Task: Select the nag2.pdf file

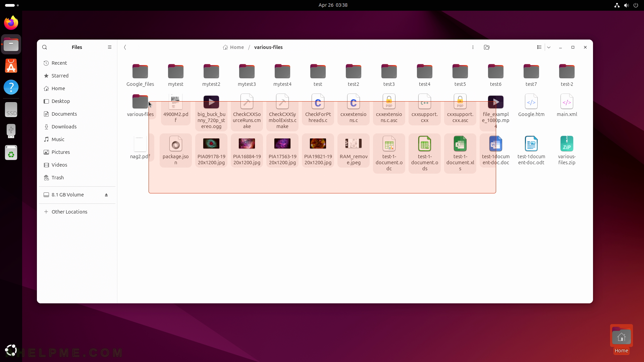Action: point(140,147)
